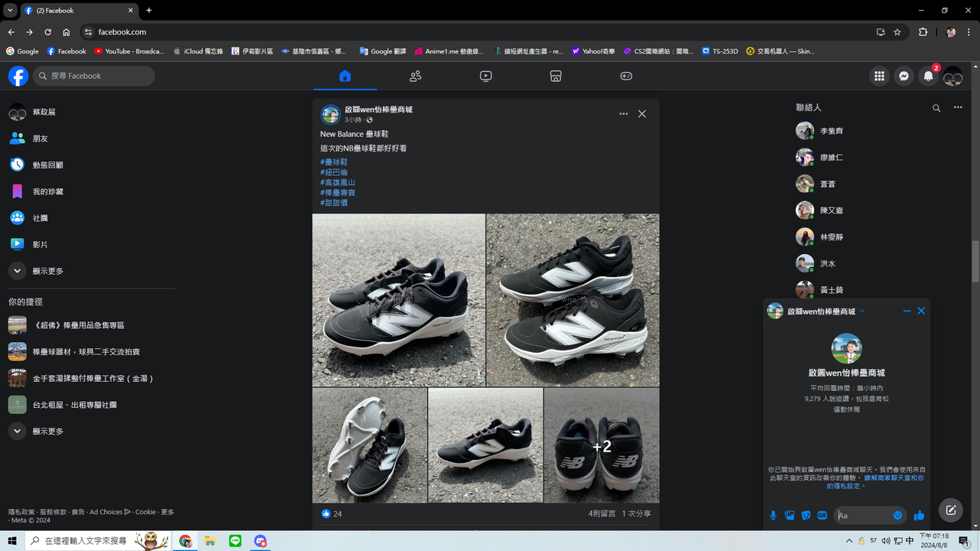The width and height of the screenshot is (980, 551).
Task: Expand 顯示更多 under the sidebar menu
Action: tap(91, 271)
